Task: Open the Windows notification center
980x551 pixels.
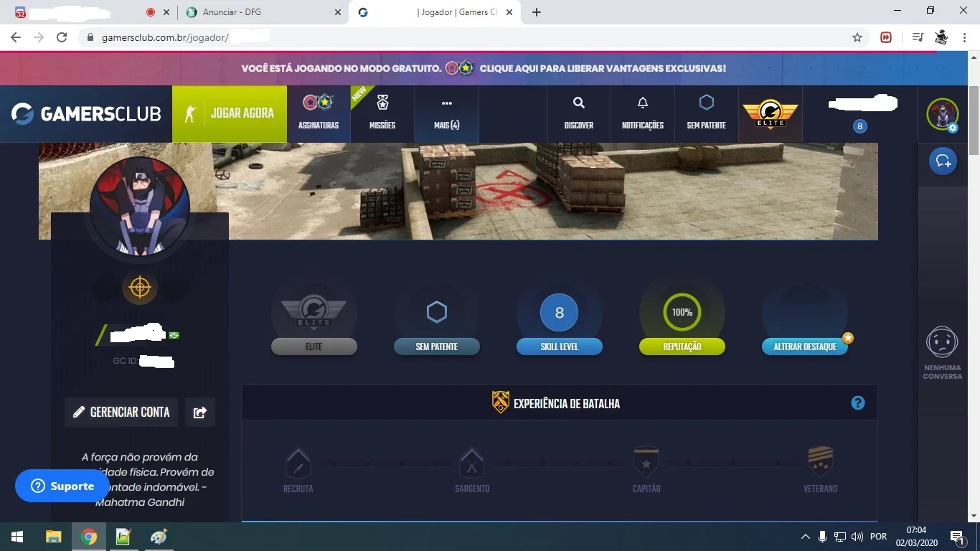Action: [x=957, y=537]
